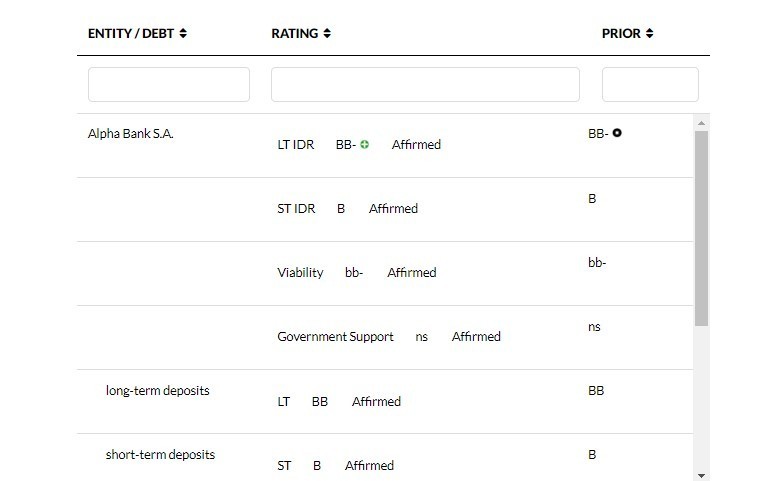Click the green positive outlook icon beside BB-
This screenshot has height=481, width=765.
point(365,145)
